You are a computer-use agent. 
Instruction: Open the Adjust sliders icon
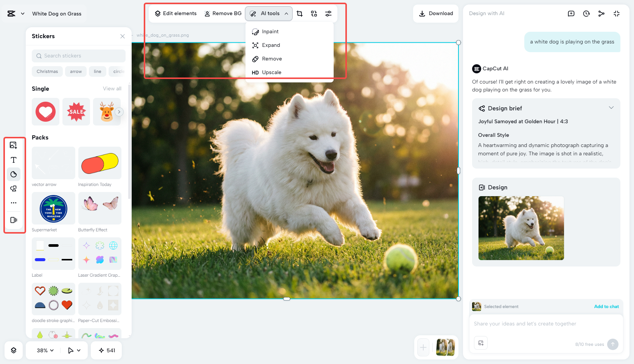click(328, 14)
